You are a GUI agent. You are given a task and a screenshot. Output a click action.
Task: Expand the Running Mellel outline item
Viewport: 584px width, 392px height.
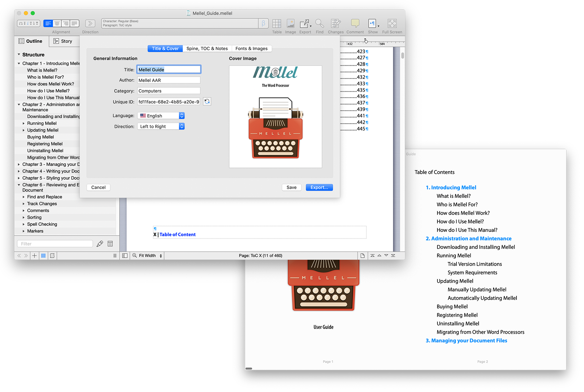(24, 123)
